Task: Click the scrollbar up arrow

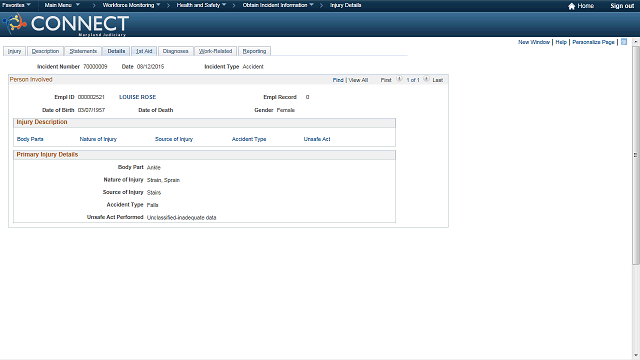Action: [x=636, y=42]
